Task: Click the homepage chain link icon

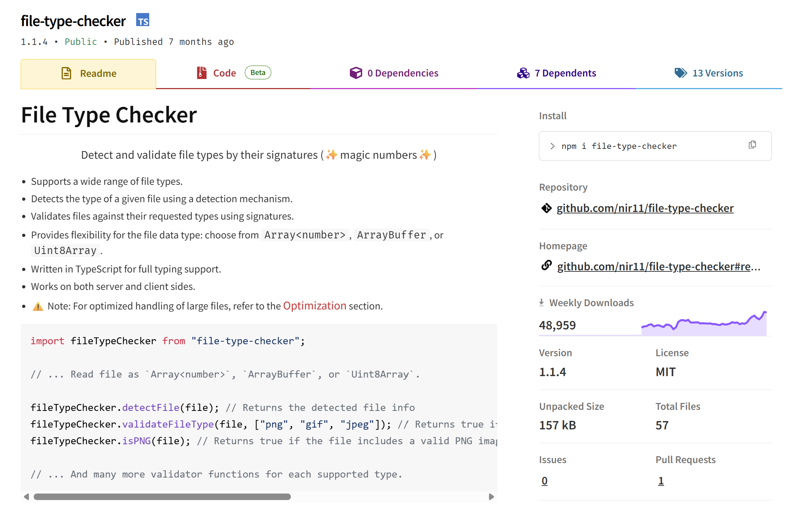Action: 546,266
